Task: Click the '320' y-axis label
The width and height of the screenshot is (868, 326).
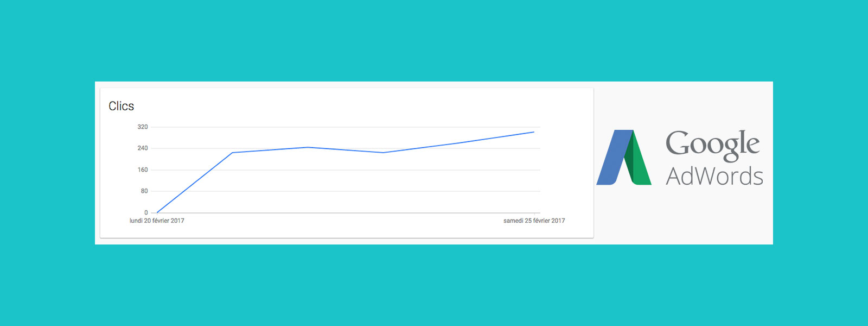Action: 142,127
